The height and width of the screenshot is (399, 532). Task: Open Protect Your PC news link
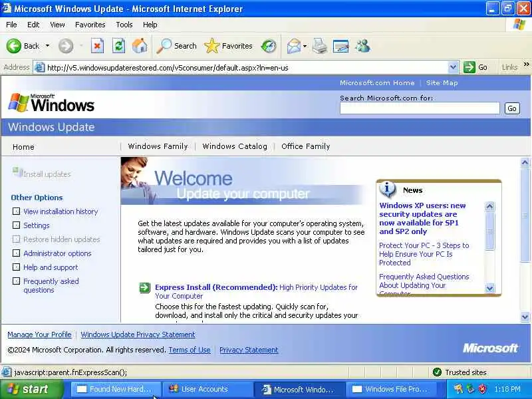(x=424, y=254)
